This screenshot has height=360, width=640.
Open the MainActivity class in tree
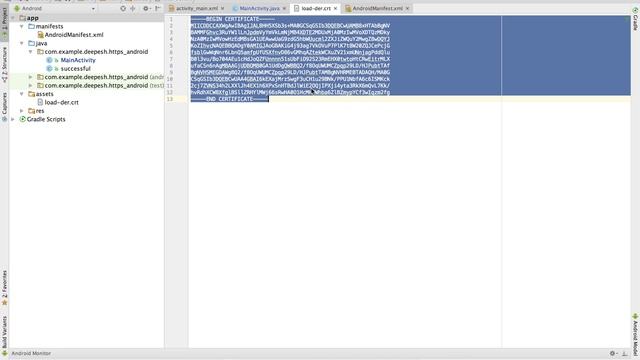coord(78,60)
